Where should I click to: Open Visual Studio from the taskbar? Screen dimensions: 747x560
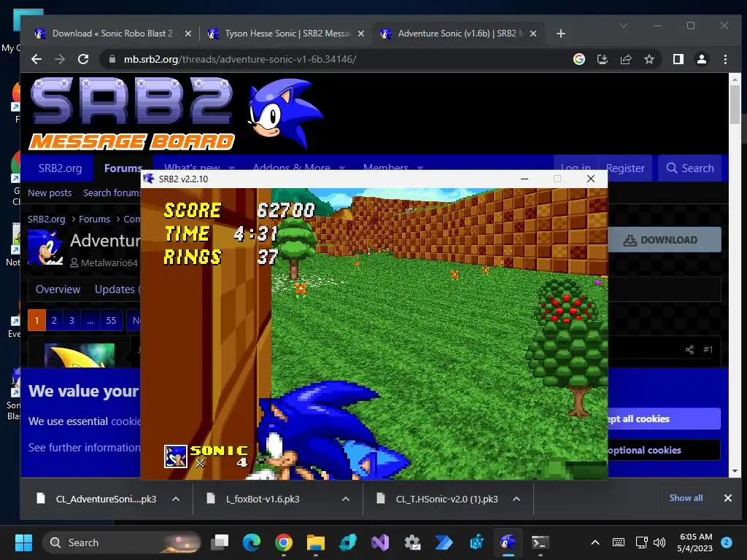click(x=380, y=542)
